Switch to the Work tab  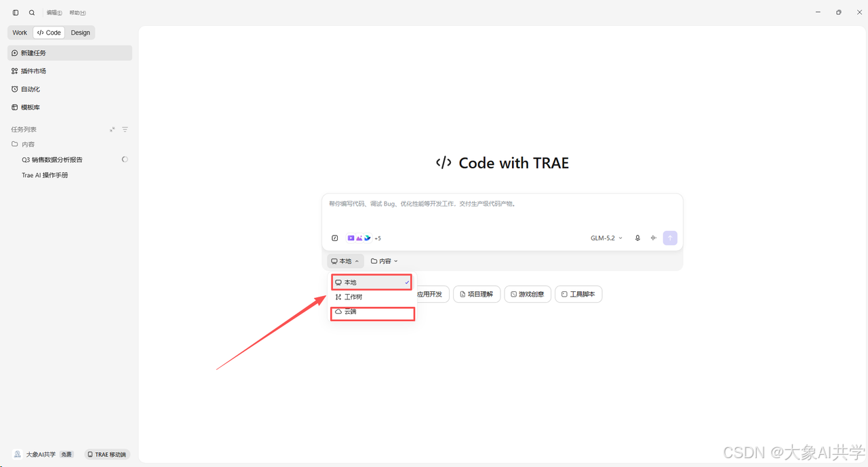pyautogui.click(x=20, y=33)
